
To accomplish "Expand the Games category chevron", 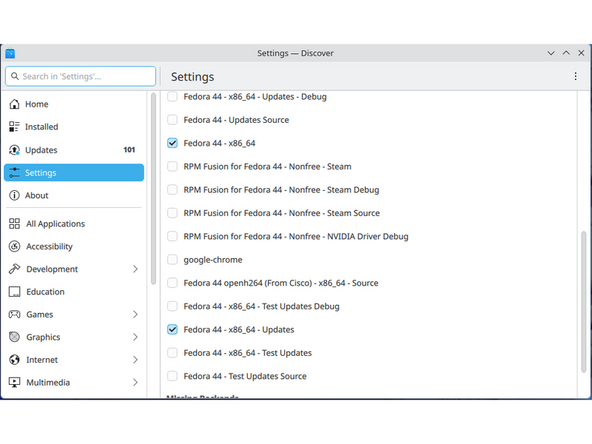I will (x=135, y=314).
